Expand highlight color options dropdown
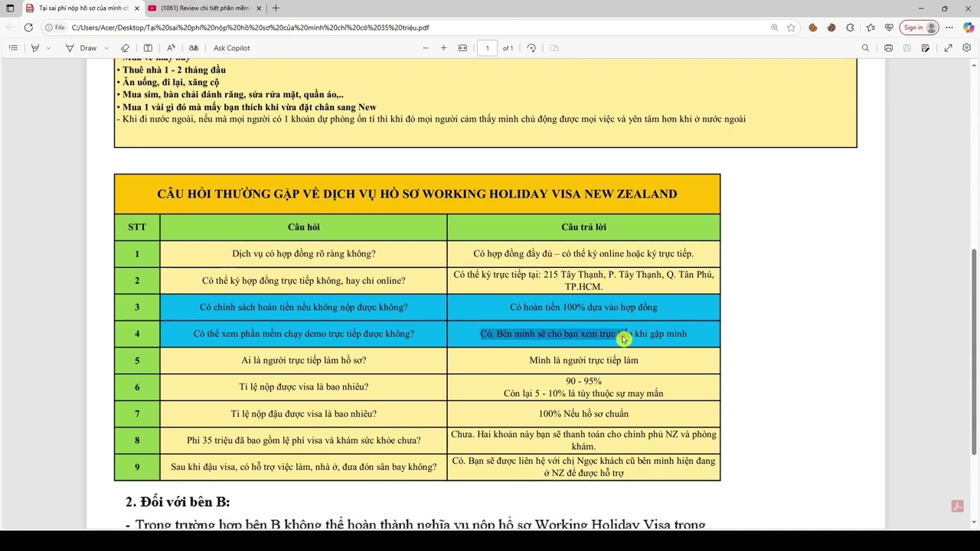This screenshot has height=551, width=980. pos(48,48)
